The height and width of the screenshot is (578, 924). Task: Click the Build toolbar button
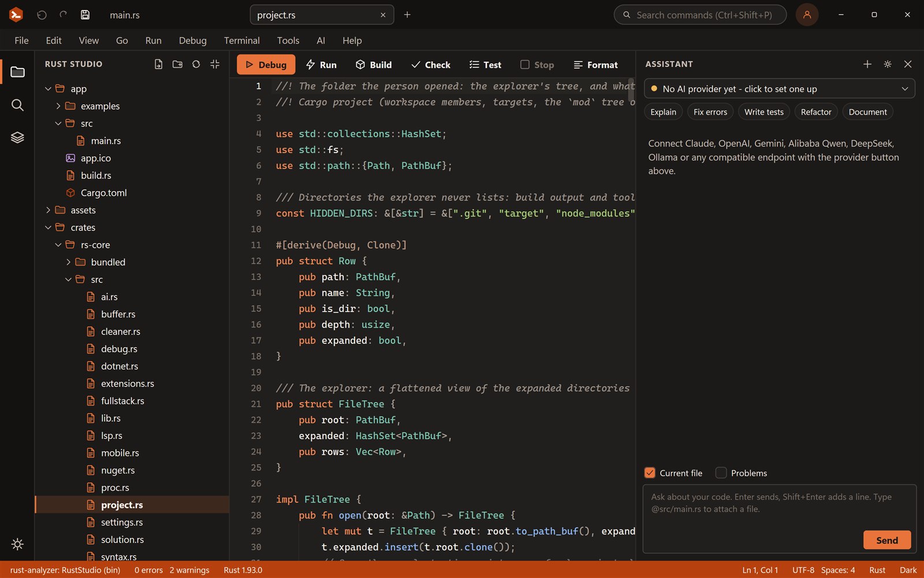pos(374,65)
